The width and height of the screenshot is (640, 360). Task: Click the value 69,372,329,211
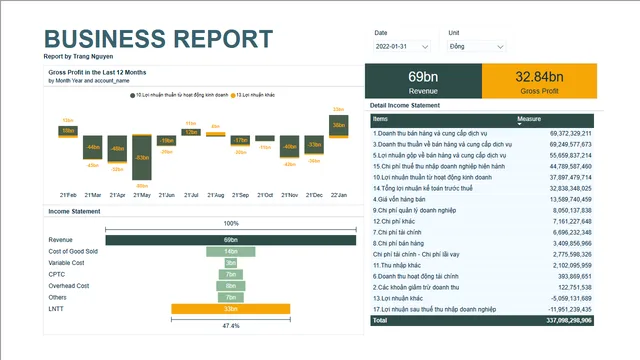point(571,133)
